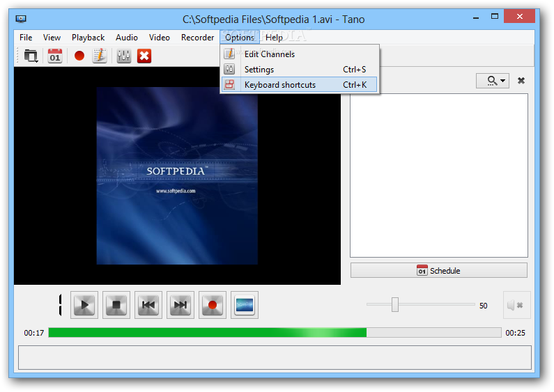Screen dimensions: 554x392
Task: Go to previous channel button
Action: [148, 305]
